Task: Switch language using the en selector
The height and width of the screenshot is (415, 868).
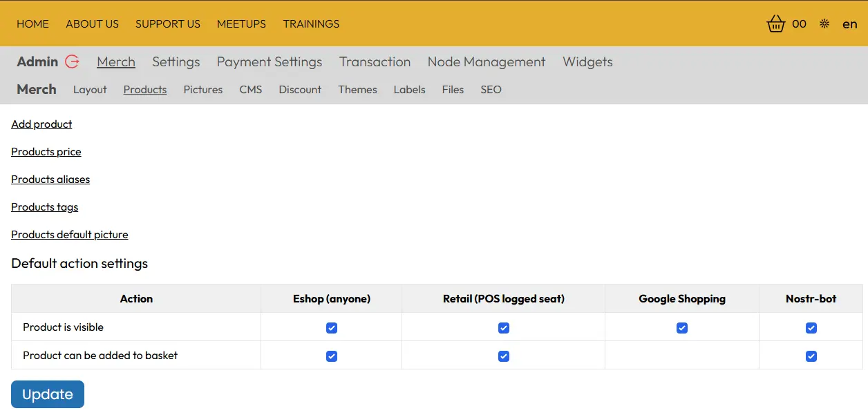Action: (849, 23)
